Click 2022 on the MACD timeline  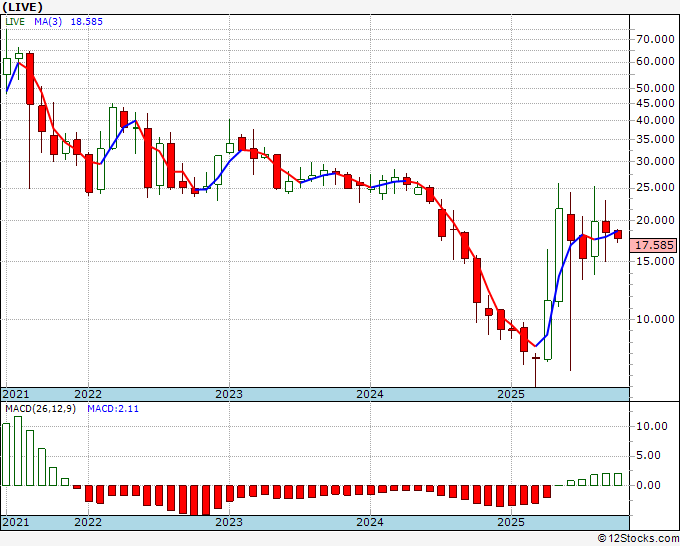(x=88, y=522)
